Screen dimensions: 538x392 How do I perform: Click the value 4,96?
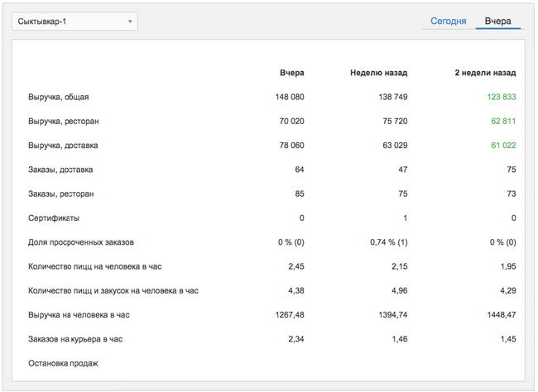pos(400,291)
